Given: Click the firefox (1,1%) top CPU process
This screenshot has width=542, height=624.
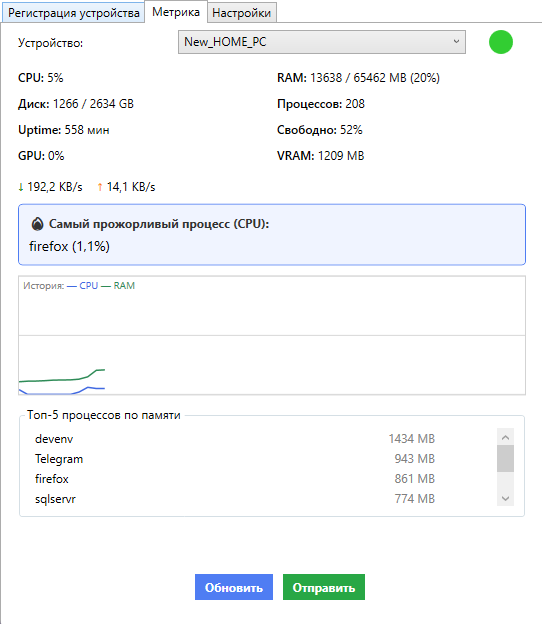Looking at the screenshot, I should click(x=69, y=246).
